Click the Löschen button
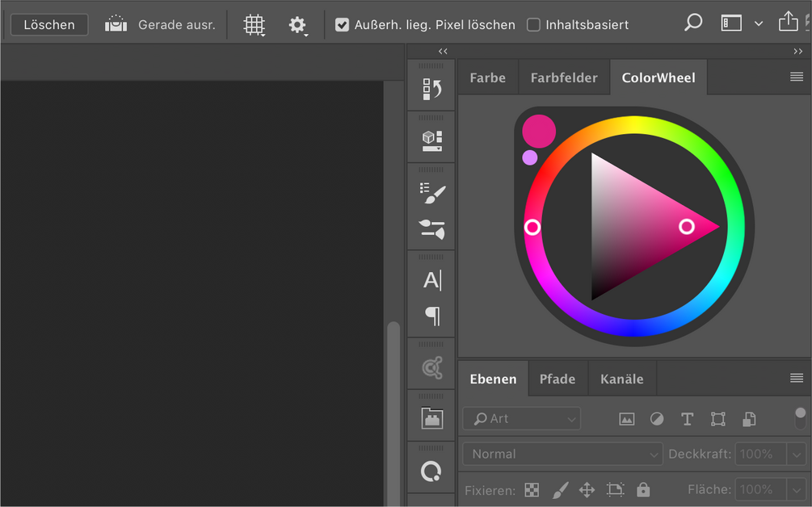 (x=49, y=25)
